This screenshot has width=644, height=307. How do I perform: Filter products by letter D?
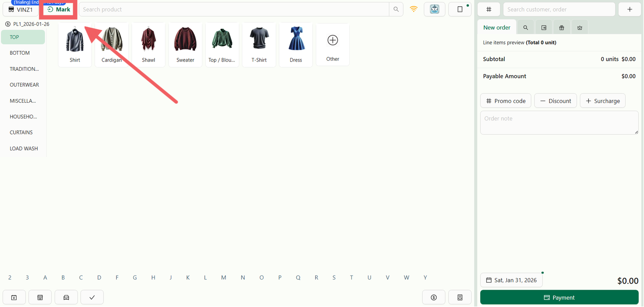99,278
